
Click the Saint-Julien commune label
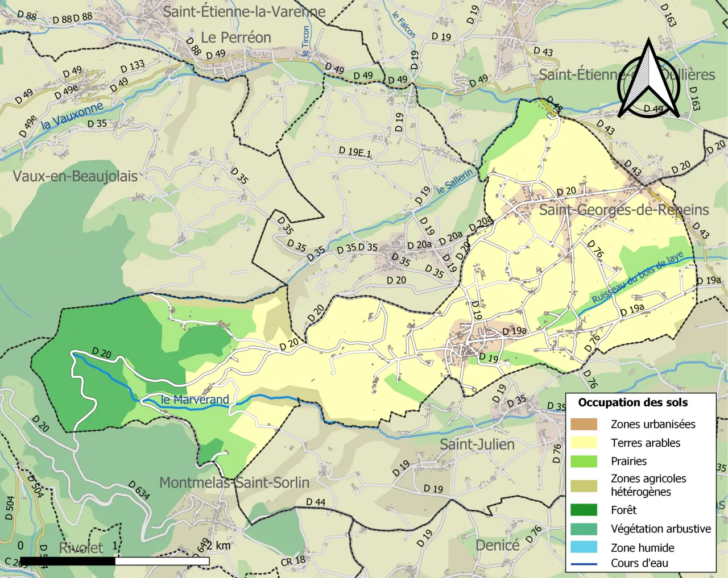(477, 444)
